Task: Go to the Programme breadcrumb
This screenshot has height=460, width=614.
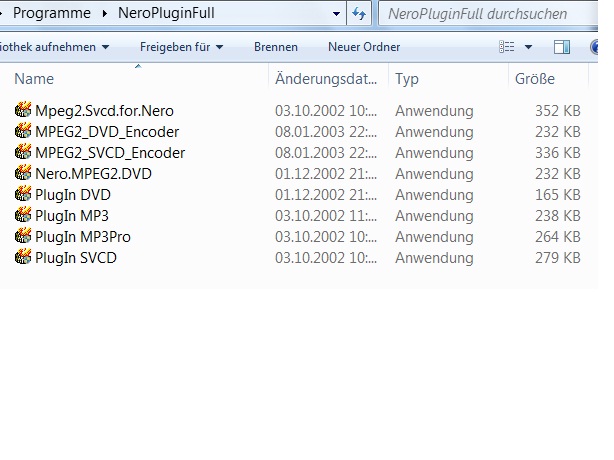Action: click(x=52, y=13)
